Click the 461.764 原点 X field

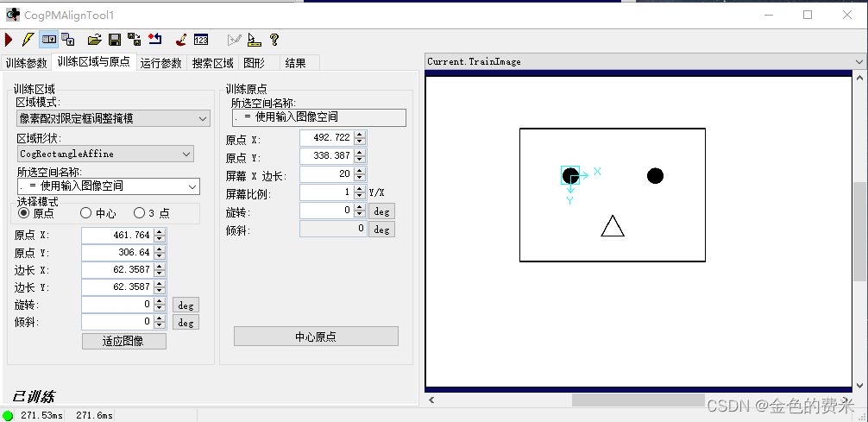click(117, 235)
